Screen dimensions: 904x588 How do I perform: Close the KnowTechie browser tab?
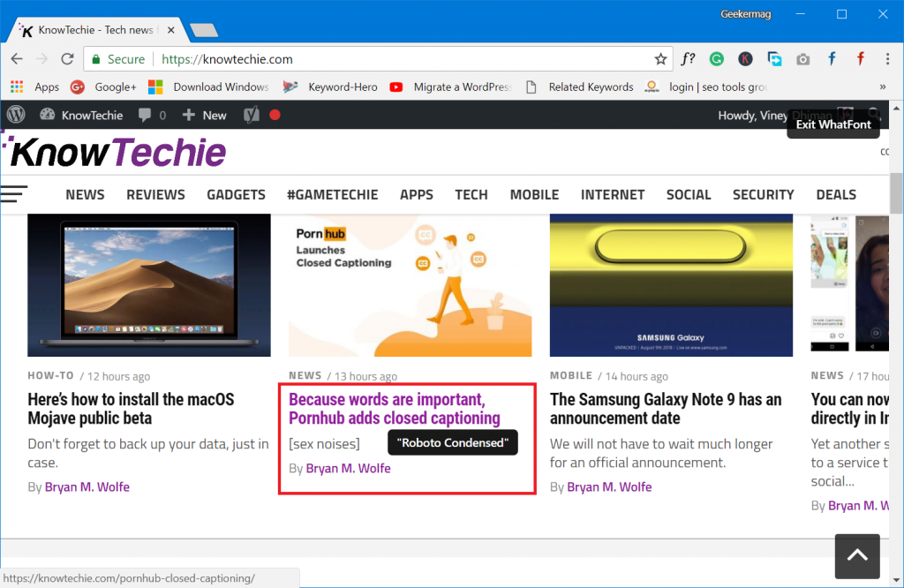coord(170,30)
